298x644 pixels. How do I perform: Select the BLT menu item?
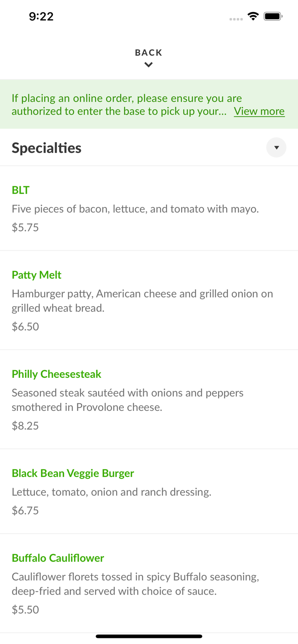pyautogui.click(x=21, y=190)
